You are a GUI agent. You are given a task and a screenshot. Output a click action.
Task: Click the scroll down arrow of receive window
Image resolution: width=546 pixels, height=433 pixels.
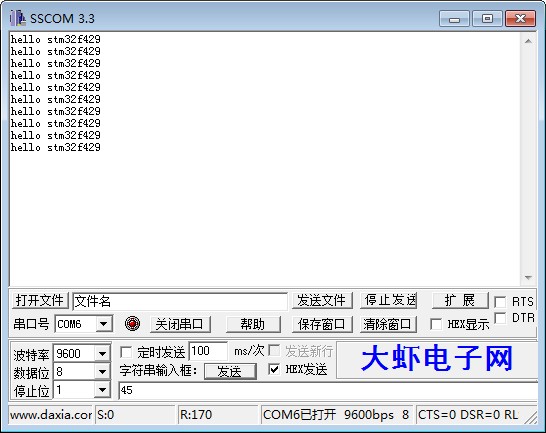tap(528, 278)
